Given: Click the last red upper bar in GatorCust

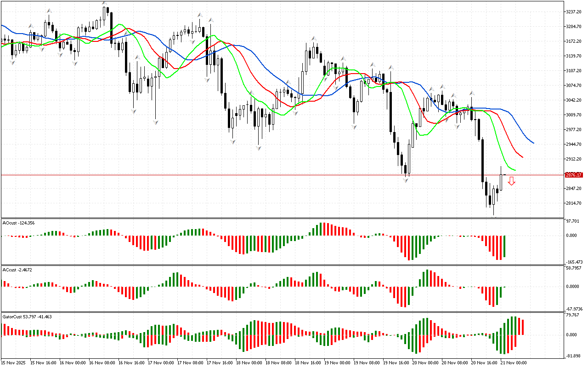Looking at the screenshot, I should coord(522,327).
